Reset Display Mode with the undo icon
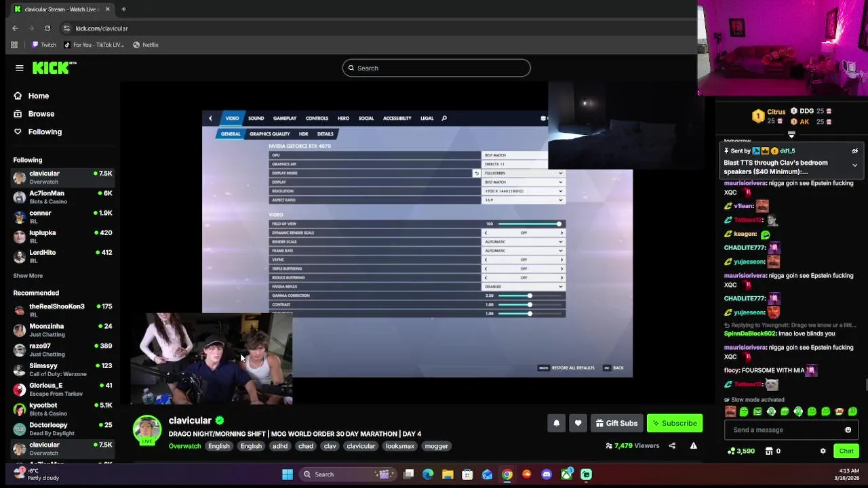The image size is (868, 488). [476, 173]
